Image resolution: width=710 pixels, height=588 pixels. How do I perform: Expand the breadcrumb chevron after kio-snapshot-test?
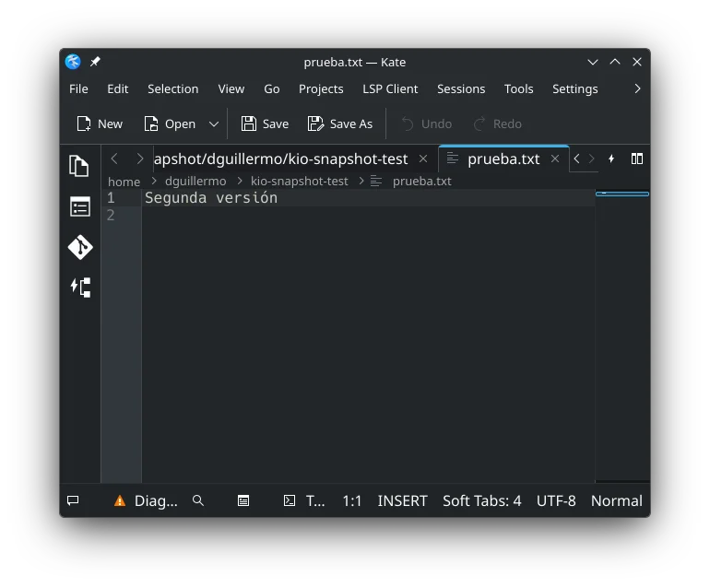(361, 181)
